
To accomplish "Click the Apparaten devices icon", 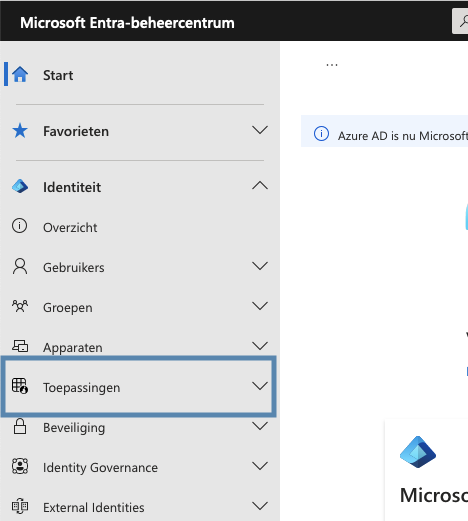I will [20, 346].
